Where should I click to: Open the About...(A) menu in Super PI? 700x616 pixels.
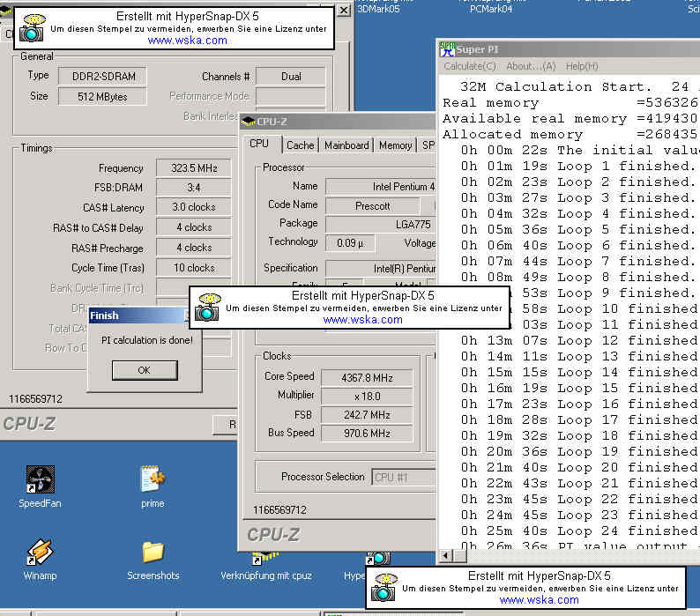pos(531,66)
